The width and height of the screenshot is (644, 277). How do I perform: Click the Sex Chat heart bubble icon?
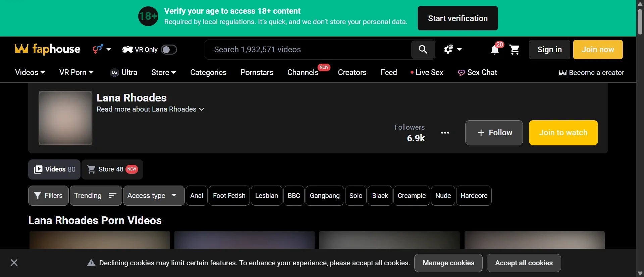[x=462, y=73]
